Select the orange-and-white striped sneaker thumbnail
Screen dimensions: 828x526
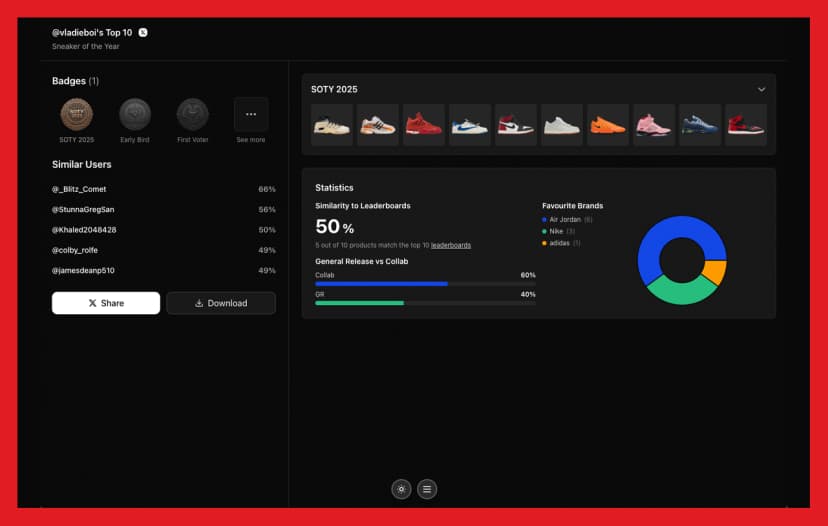(378, 125)
